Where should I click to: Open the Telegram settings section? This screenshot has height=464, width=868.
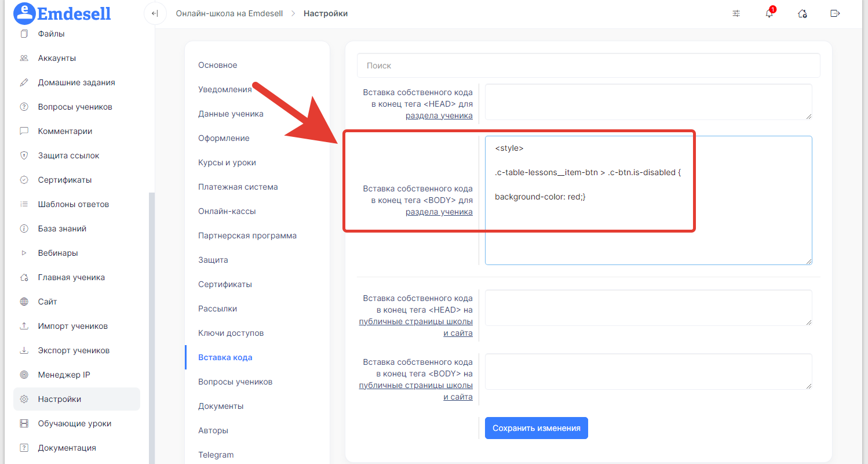click(216, 455)
